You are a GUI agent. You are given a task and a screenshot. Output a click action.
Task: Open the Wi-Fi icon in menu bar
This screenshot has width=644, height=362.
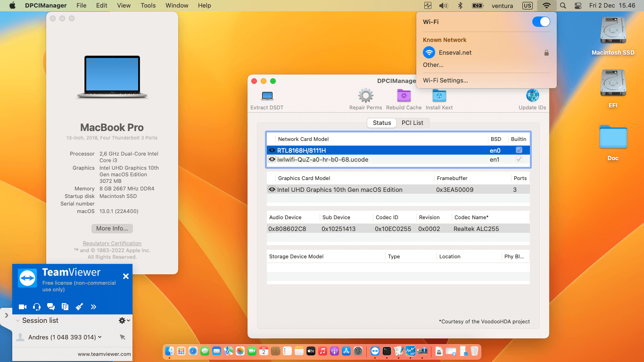546,6
